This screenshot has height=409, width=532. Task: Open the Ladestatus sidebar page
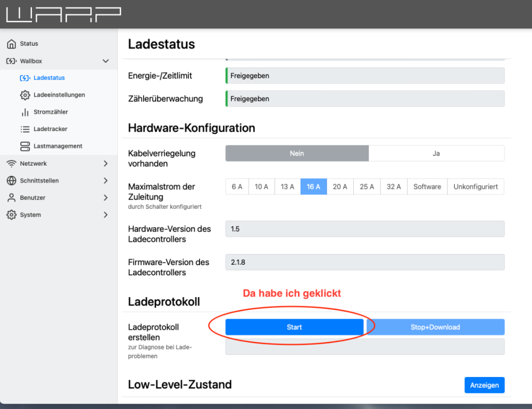click(49, 78)
